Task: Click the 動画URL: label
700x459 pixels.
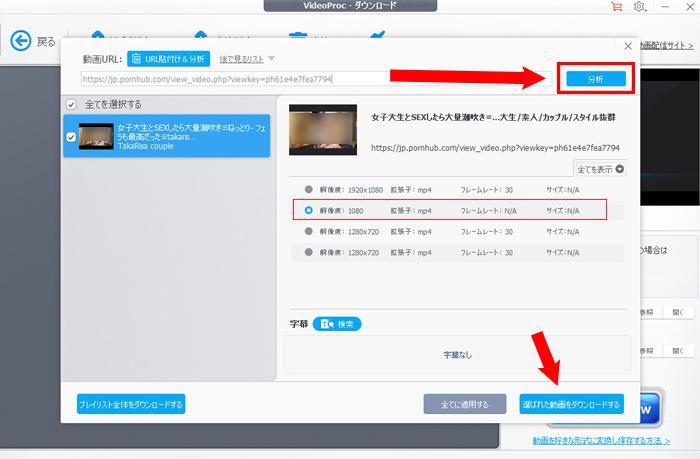Action: pos(102,59)
